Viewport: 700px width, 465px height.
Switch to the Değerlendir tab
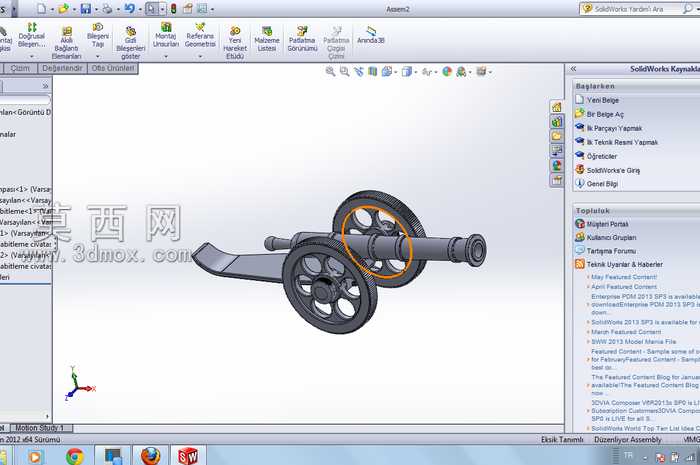coord(62,68)
